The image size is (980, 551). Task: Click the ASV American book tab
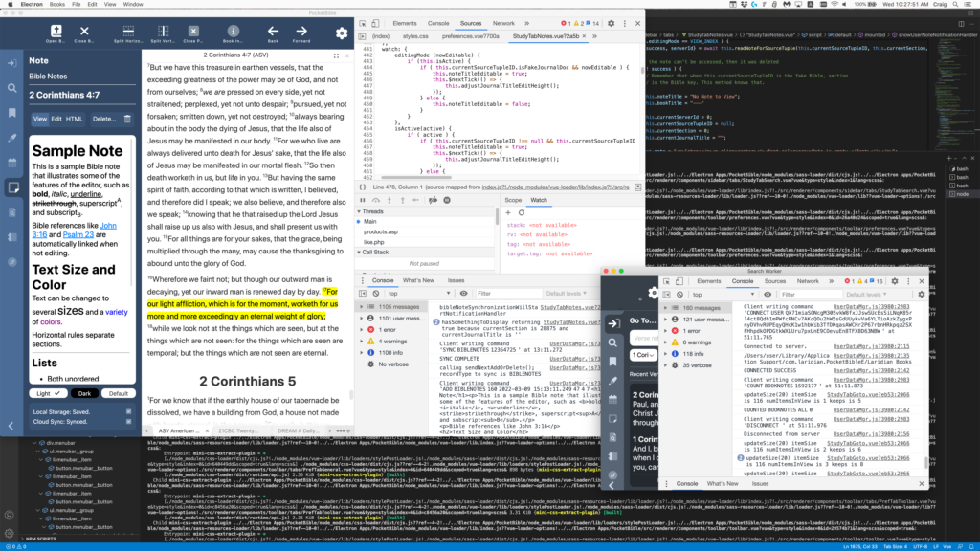coord(179,431)
